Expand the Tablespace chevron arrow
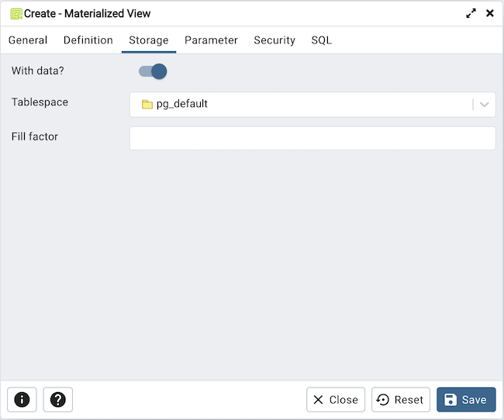Screen dimensions: 504x420 [484, 105]
